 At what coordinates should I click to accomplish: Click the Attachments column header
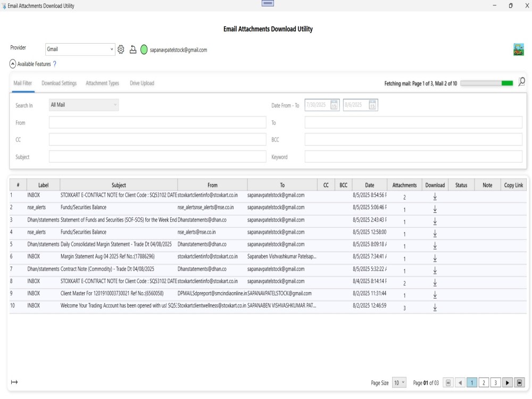tap(404, 185)
